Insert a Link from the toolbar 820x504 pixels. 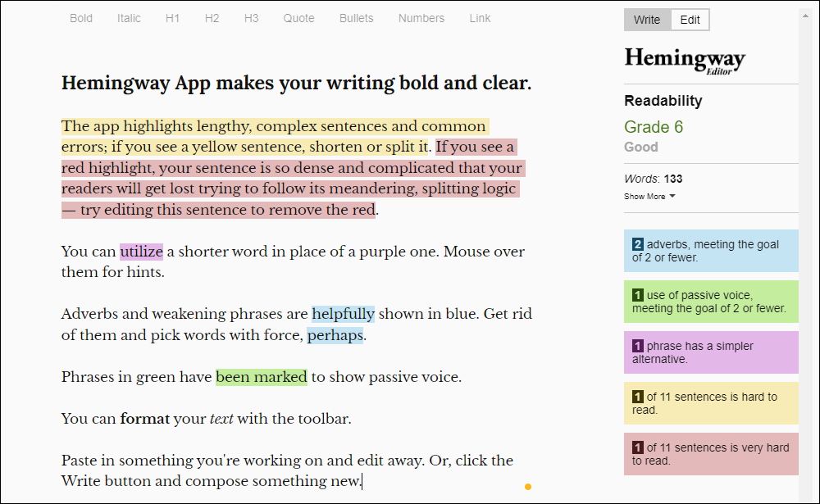coord(480,18)
